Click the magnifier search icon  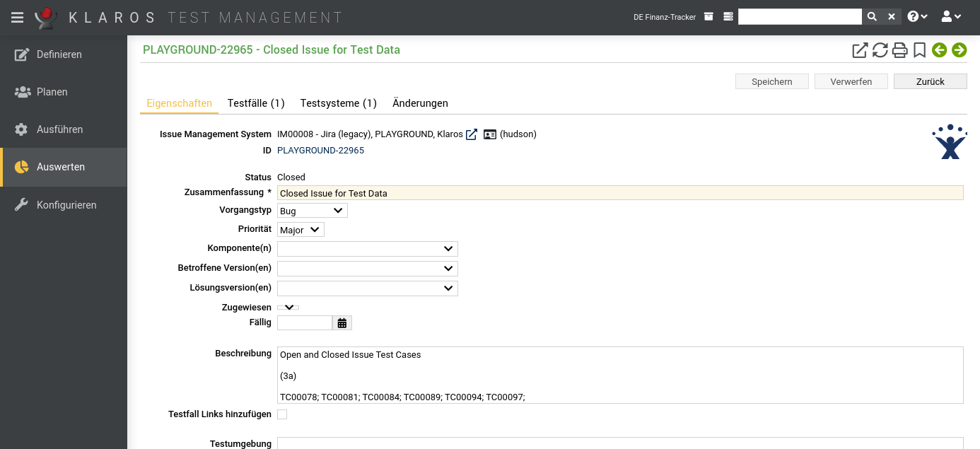pyautogui.click(x=872, y=17)
